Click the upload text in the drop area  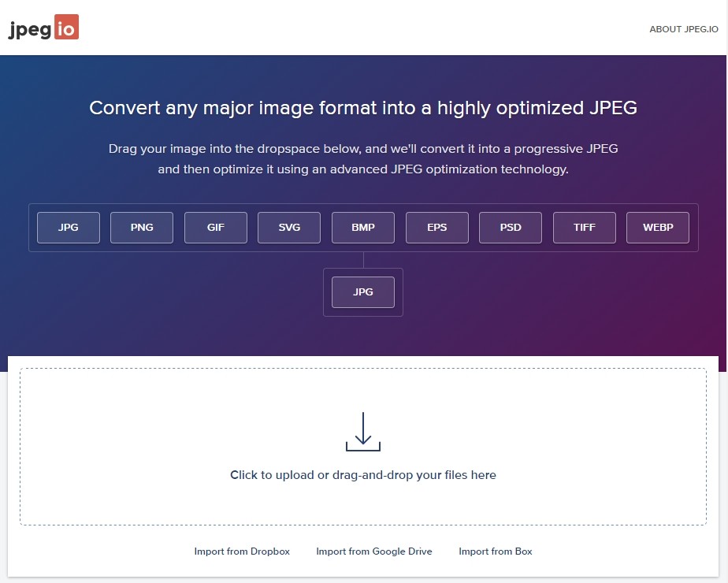click(x=363, y=475)
